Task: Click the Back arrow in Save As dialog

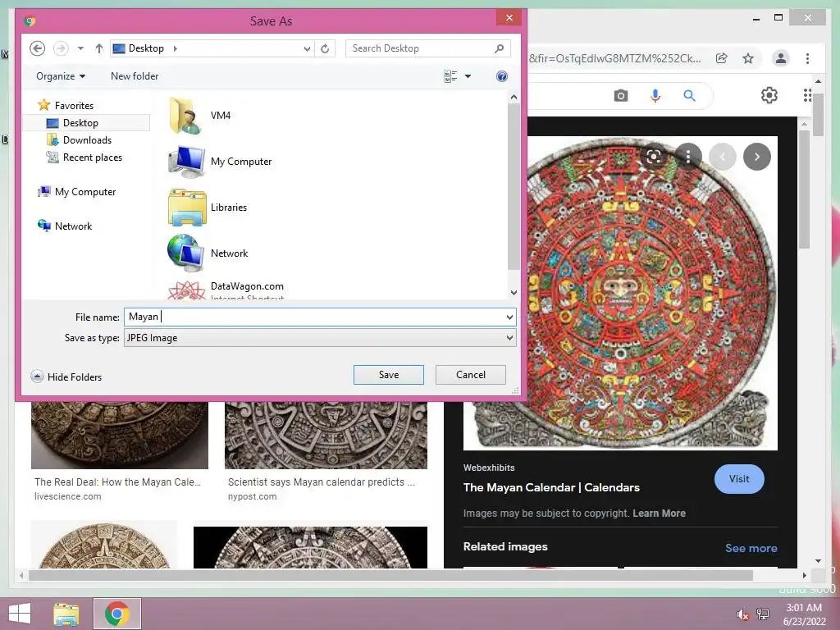Action: click(x=37, y=48)
